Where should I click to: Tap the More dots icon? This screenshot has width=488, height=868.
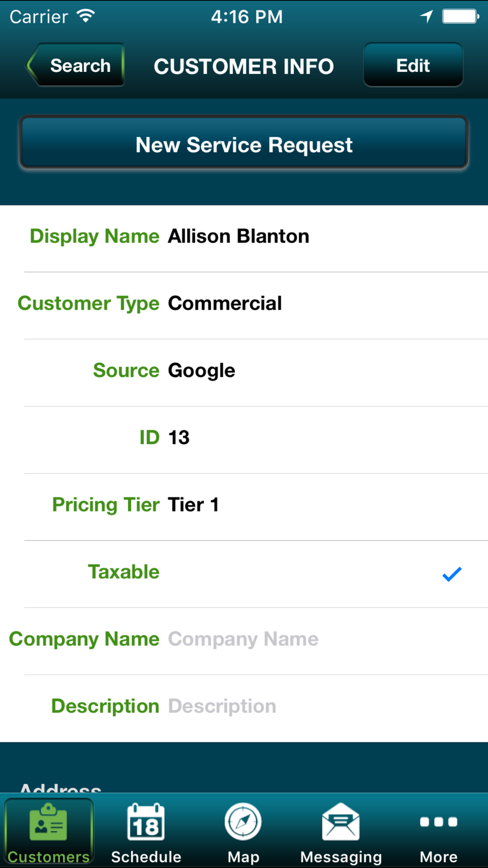pos(438,823)
